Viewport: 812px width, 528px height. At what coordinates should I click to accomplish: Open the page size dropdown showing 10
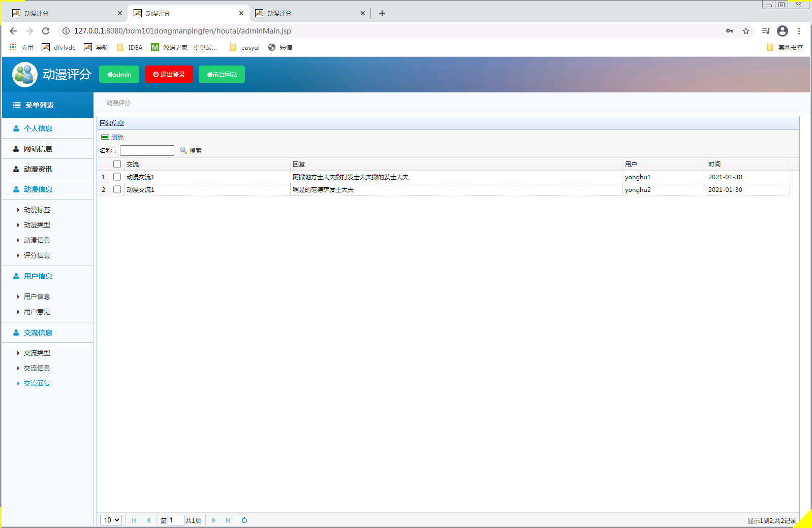coord(111,520)
